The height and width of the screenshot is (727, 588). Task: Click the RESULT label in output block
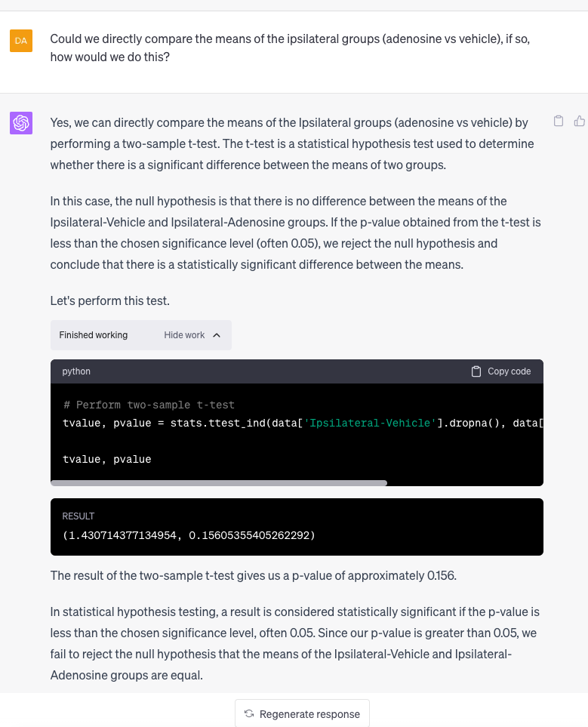(79, 516)
